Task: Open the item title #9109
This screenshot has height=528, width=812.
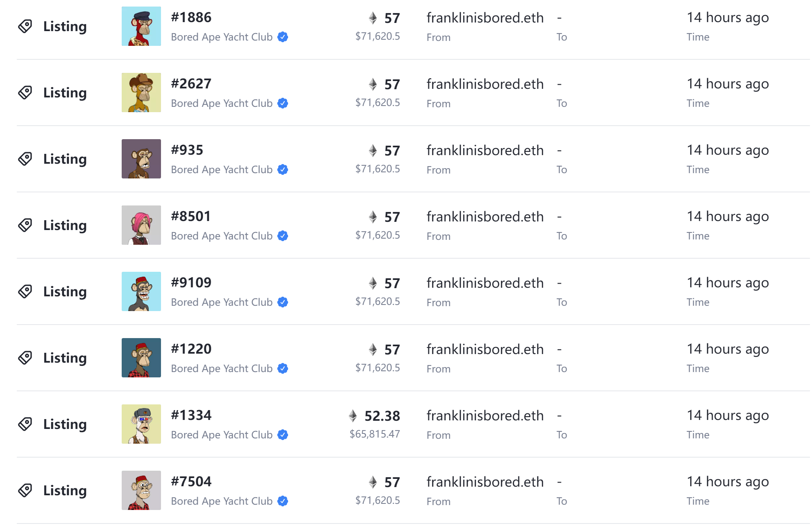Action: [x=191, y=283]
